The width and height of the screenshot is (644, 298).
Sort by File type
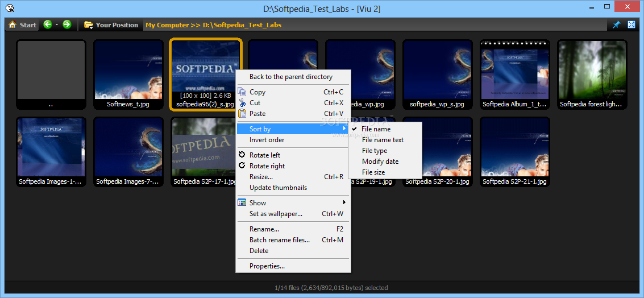pos(385,151)
